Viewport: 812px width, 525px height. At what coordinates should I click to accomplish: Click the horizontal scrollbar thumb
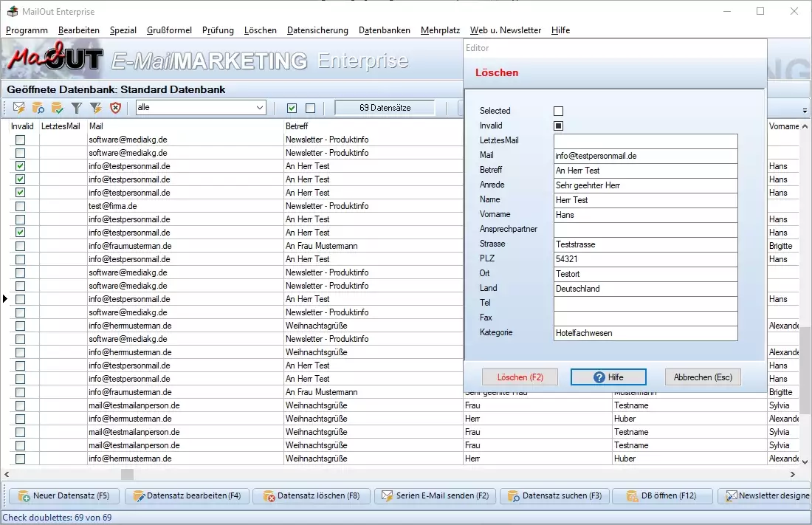[x=127, y=474]
